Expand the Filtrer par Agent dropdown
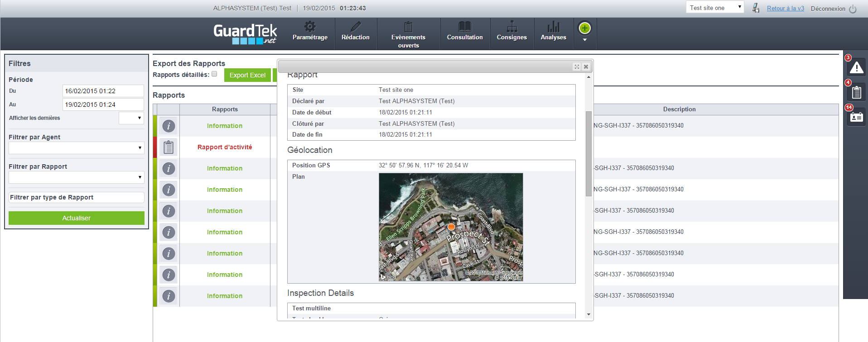This screenshot has height=342, width=868. [x=77, y=148]
